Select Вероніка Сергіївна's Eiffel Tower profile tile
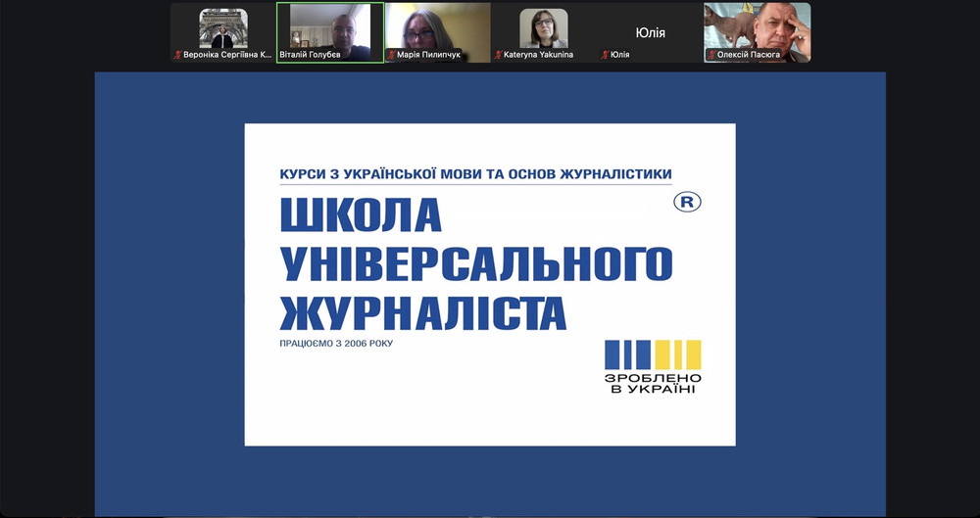Viewport: 980px width, 518px height. [222, 27]
